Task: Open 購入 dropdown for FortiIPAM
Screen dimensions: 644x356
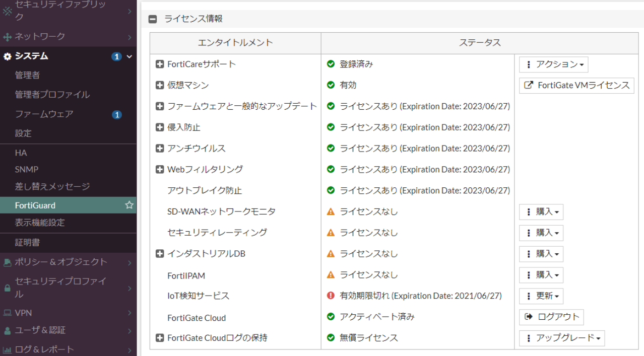Action: [541, 275]
